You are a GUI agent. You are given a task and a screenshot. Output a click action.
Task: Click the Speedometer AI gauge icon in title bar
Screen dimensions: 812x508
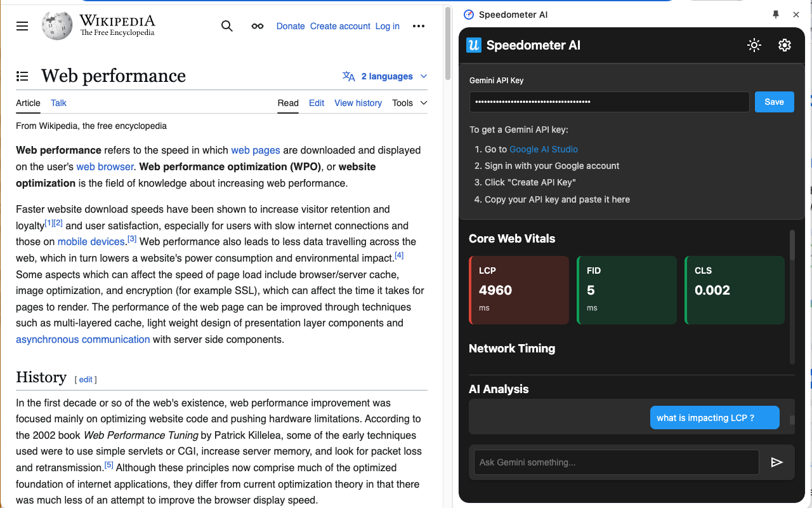pyautogui.click(x=469, y=15)
